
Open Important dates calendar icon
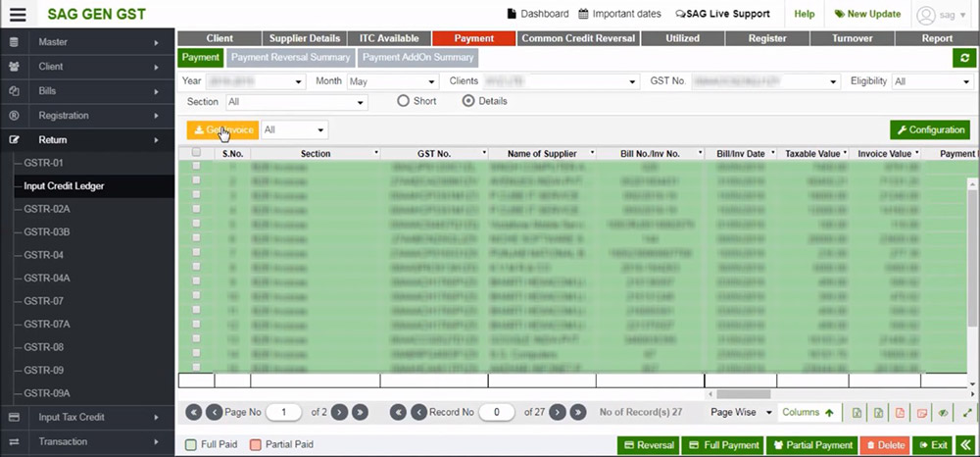coord(584,14)
